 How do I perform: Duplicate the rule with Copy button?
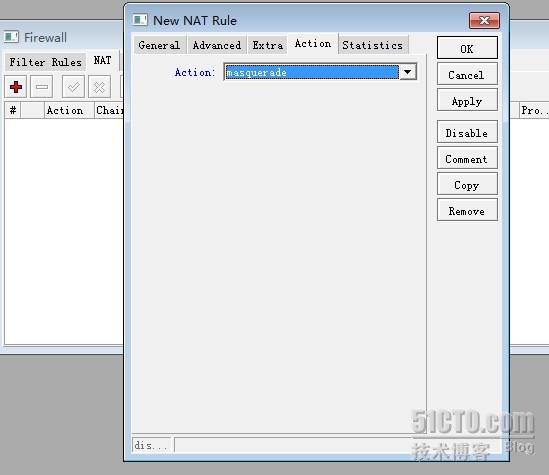(x=467, y=185)
